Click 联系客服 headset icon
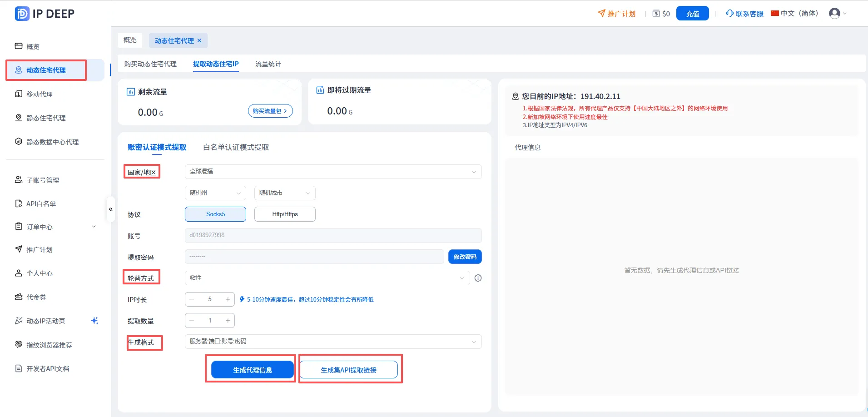 coord(730,14)
